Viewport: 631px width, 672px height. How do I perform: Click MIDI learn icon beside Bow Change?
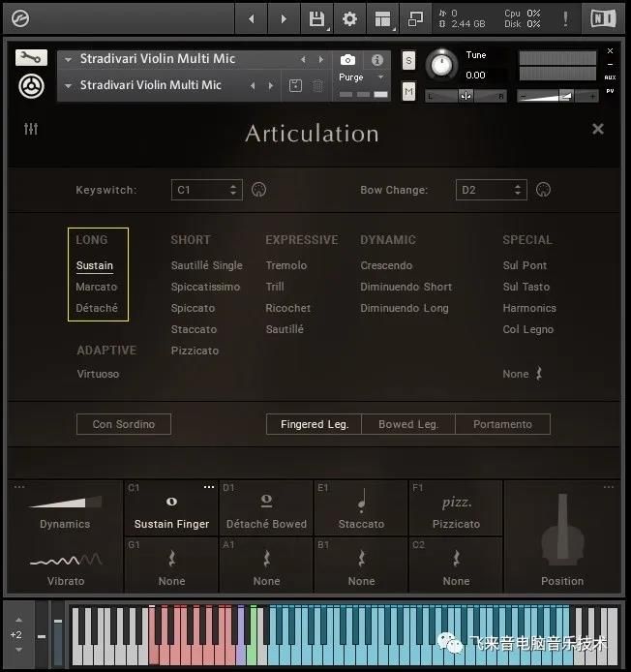(543, 190)
